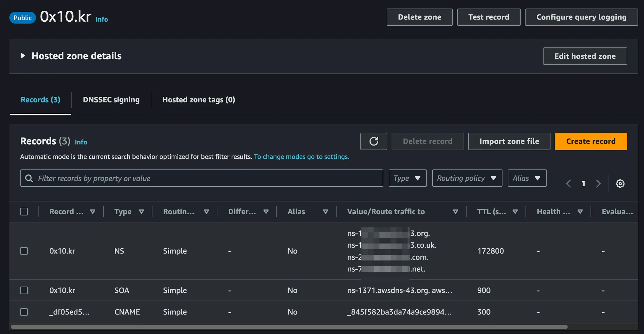Sort by Value/Route traffic to arrow
644x334 pixels.
(x=455, y=212)
